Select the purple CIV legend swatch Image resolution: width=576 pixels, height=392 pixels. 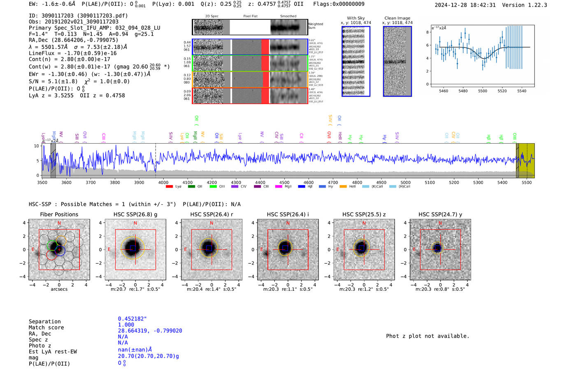[235, 187]
